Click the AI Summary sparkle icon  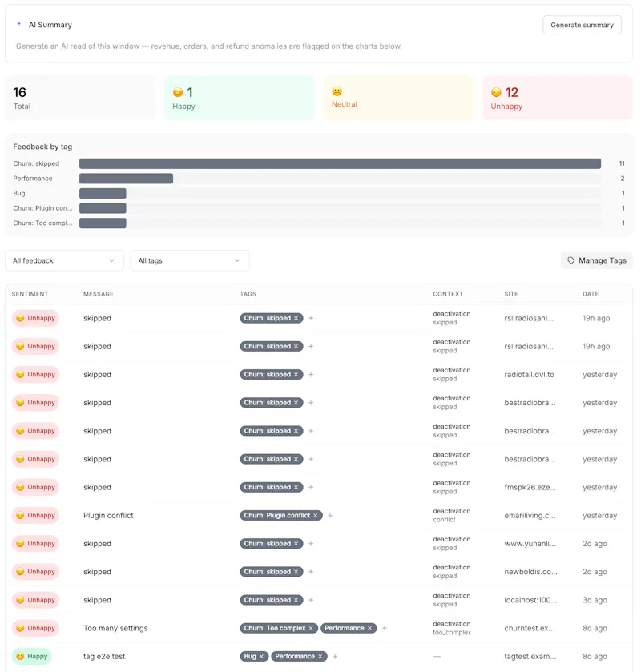point(20,24)
